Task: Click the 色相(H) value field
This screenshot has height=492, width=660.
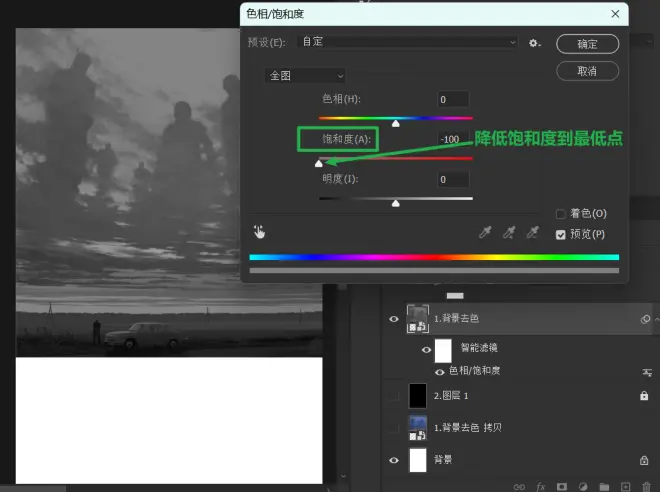Action: point(453,99)
